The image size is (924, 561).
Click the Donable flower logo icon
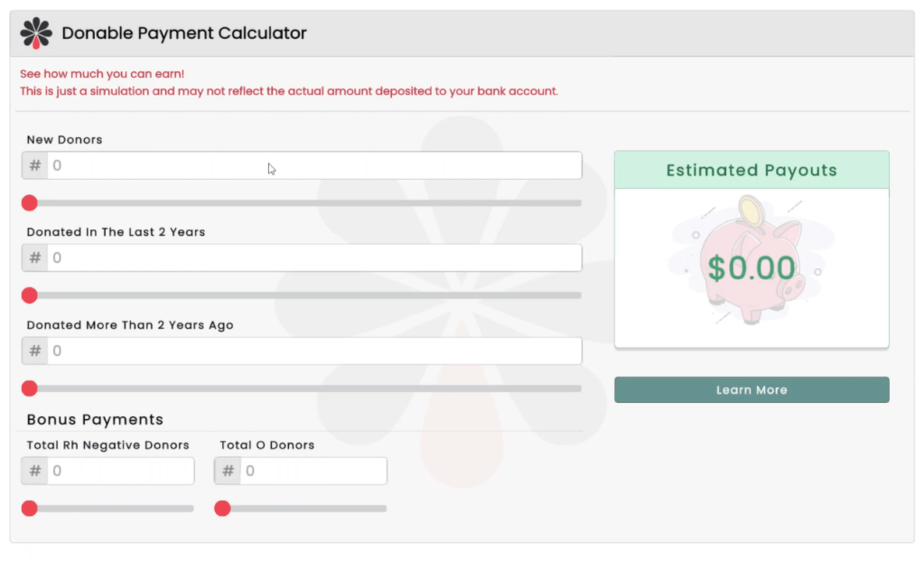[x=36, y=33]
